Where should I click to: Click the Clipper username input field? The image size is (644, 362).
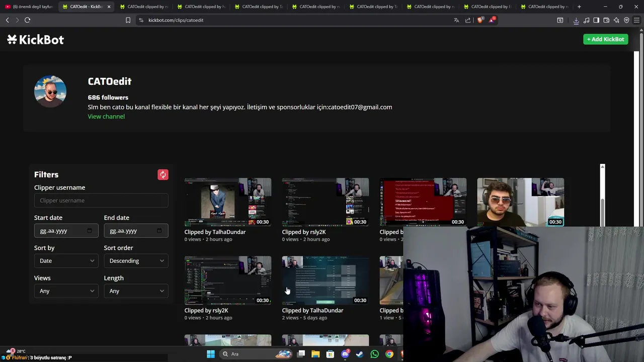pos(101,200)
